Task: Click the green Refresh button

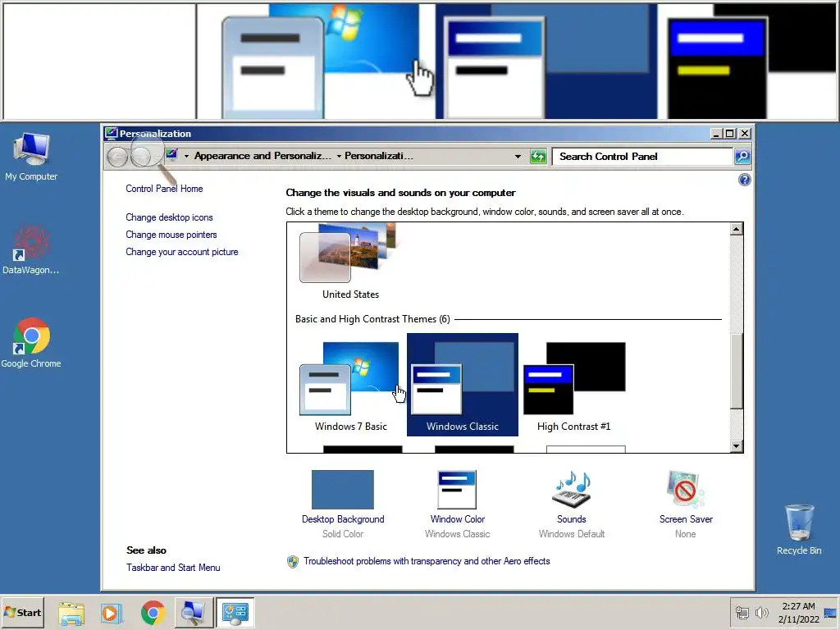Action: [538, 157]
